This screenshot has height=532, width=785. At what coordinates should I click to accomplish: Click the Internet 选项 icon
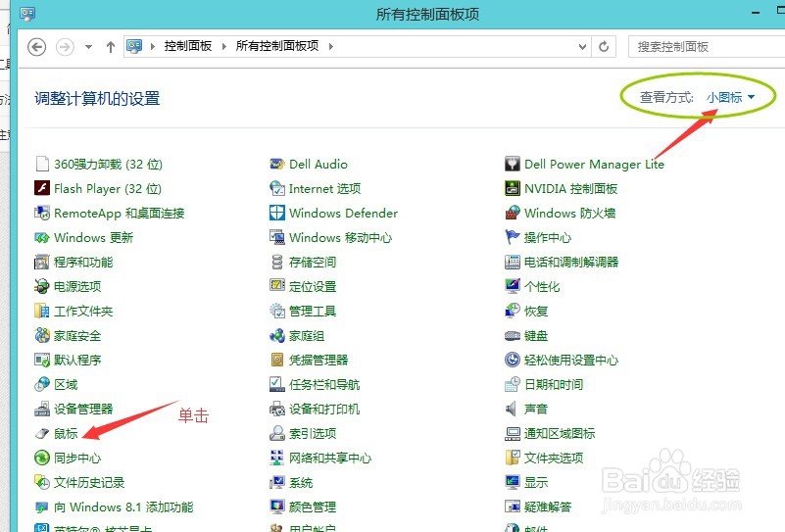[x=276, y=188]
